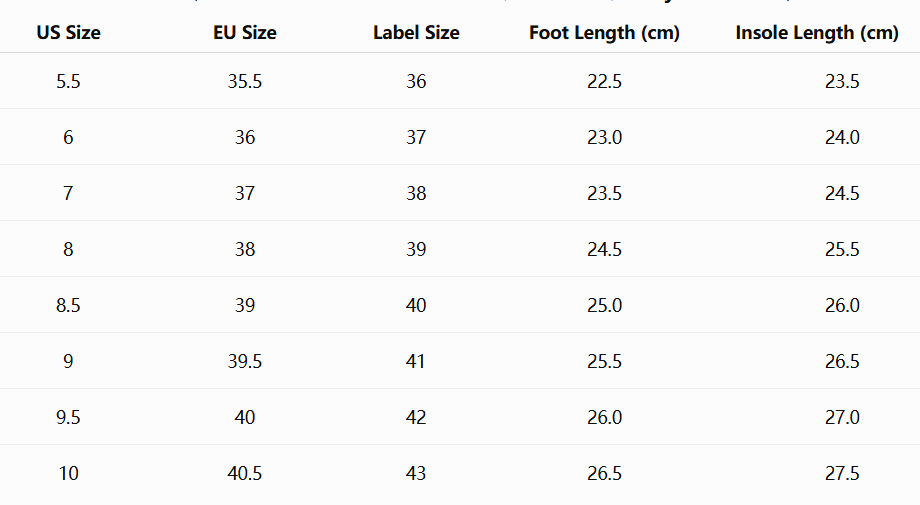Screen dimensions: 920x505
Task: Click insole length 27.5 cell
Action: [x=842, y=473]
